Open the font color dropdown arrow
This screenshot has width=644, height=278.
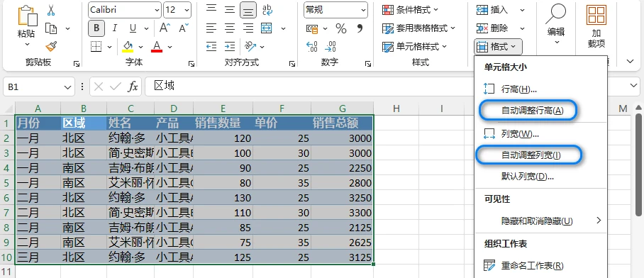tap(170, 47)
